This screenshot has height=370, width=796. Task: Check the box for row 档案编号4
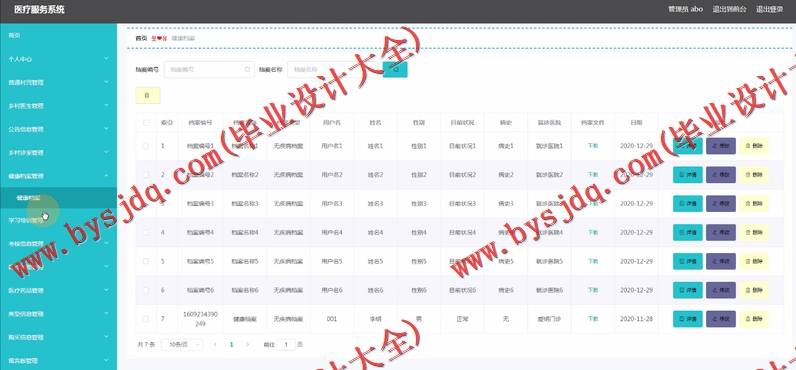click(146, 232)
